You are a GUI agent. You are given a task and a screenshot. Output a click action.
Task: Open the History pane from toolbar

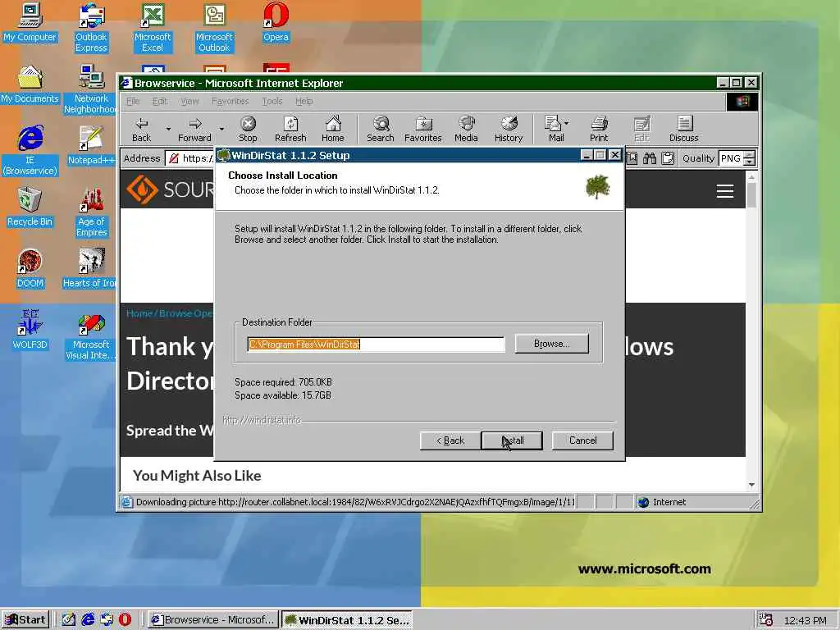(509, 129)
